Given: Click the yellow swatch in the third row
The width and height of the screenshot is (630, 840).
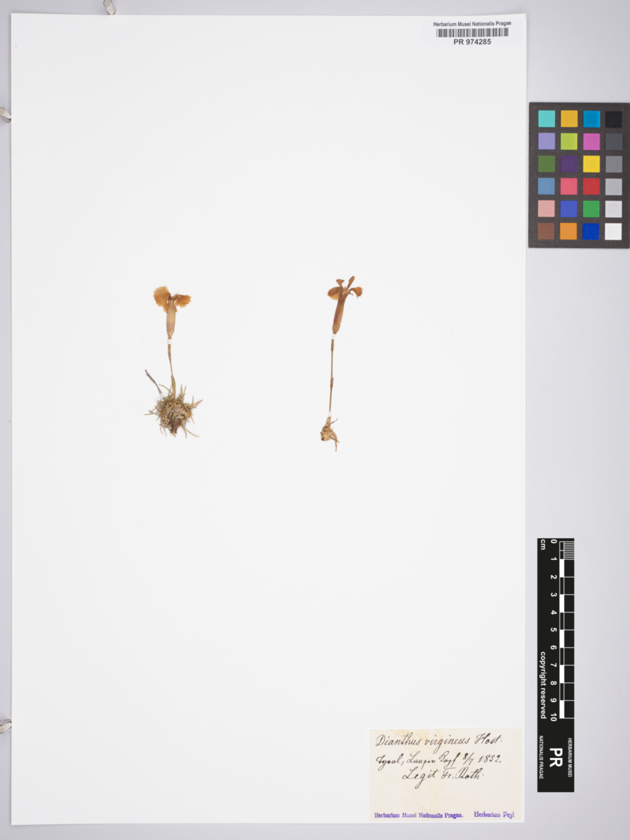Looking at the screenshot, I should pos(591,164).
